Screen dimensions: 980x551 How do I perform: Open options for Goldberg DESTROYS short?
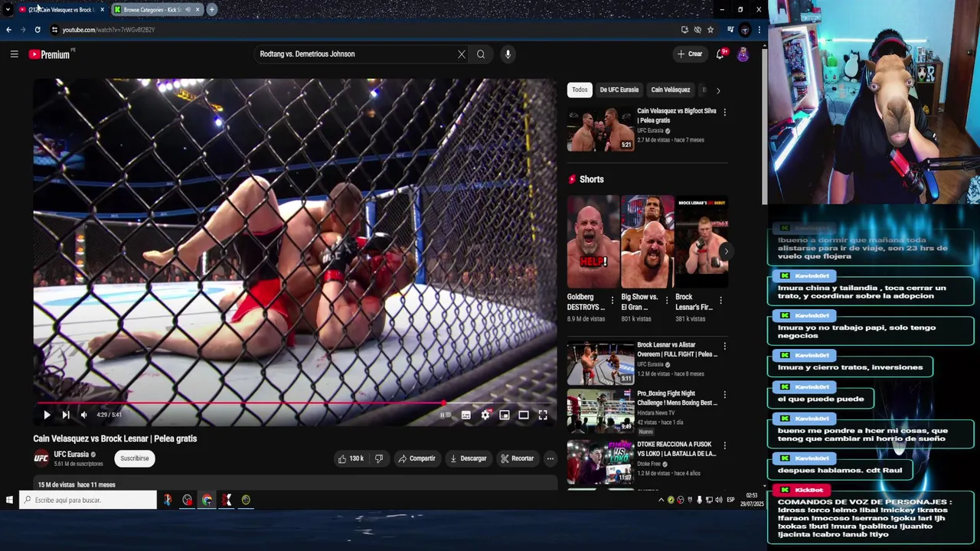(612, 300)
